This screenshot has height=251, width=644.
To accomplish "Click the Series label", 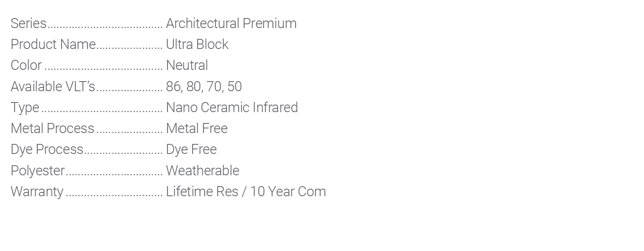I will (x=28, y=23).
